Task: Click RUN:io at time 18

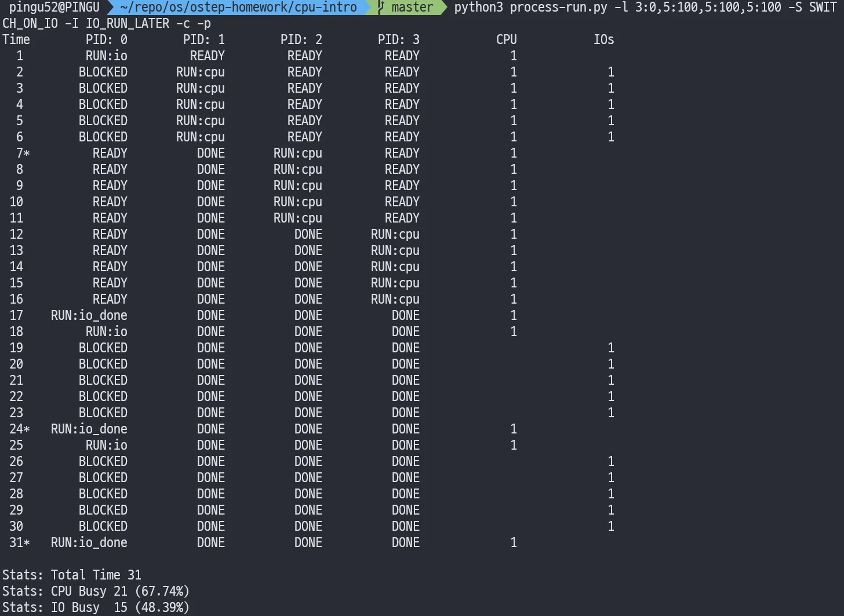Action: [107, 331]
